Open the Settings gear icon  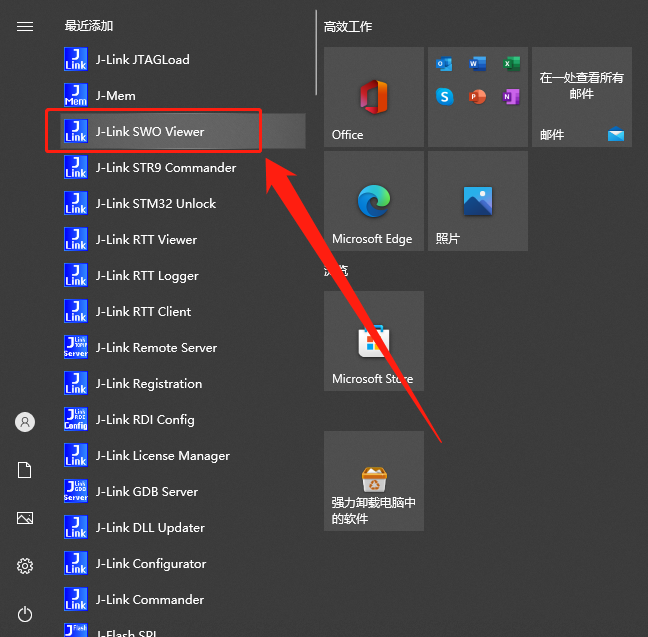click(x=25, y=566)
